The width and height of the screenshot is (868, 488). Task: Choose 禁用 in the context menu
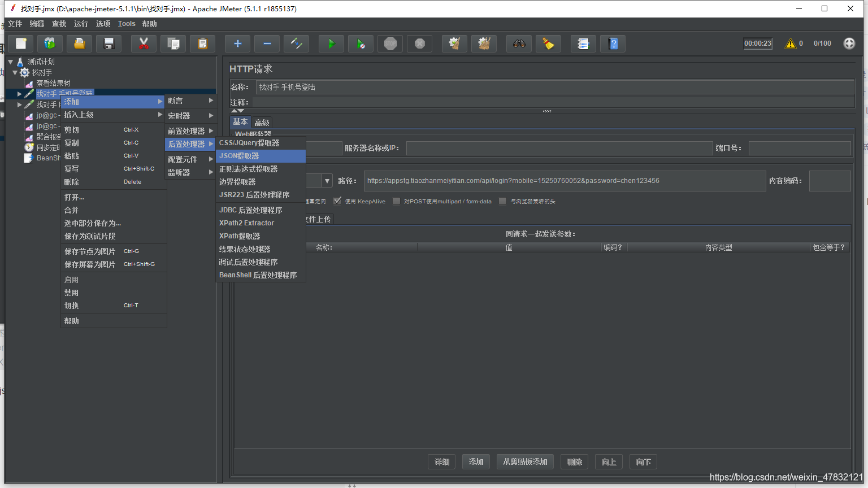coord(113,293)
